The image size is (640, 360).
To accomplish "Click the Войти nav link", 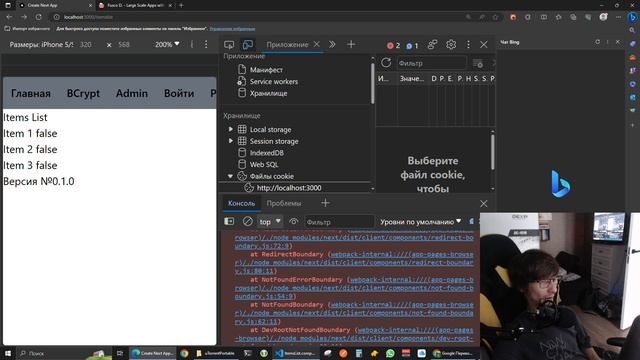I will click(179, 93).
